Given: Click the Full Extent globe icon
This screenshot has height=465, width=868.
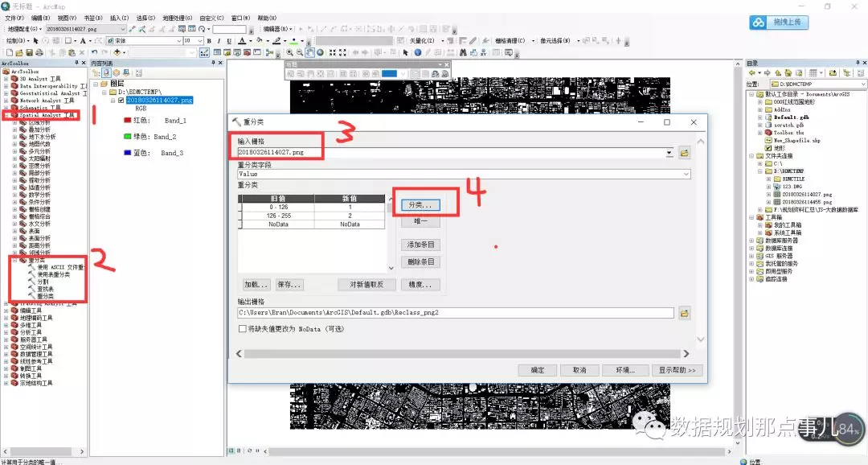Looking at the screenshot, I should [x=320, y=52].
